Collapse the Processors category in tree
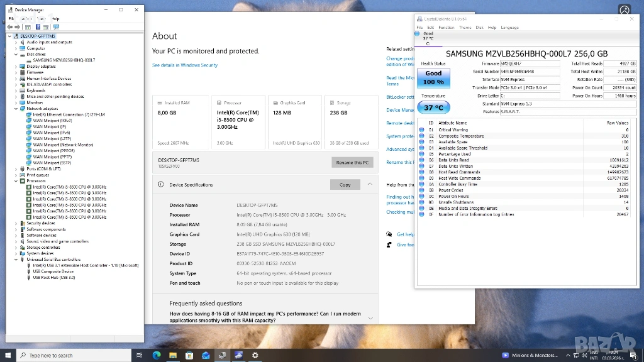Screen dimensions: 644x362 point(17,181)
